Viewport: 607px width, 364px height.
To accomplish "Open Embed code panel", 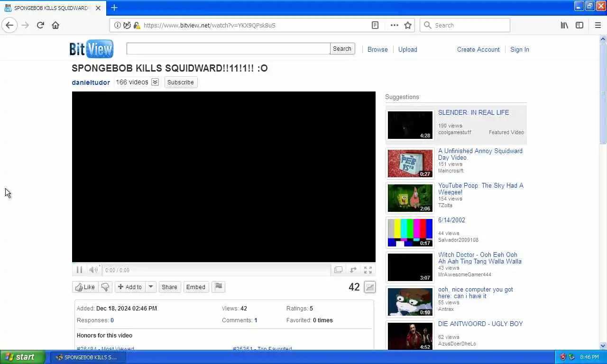I will tap(196, 287).
